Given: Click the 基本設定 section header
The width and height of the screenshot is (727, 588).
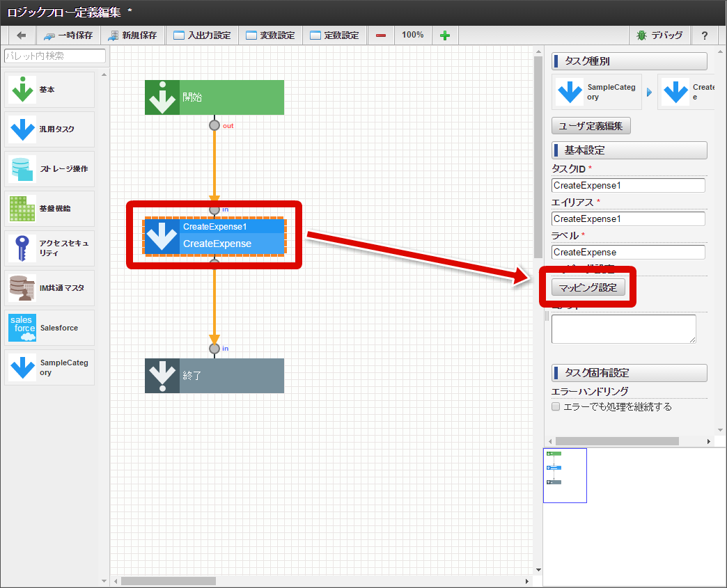Looking at the screenshot, I should tap(630, 150).
